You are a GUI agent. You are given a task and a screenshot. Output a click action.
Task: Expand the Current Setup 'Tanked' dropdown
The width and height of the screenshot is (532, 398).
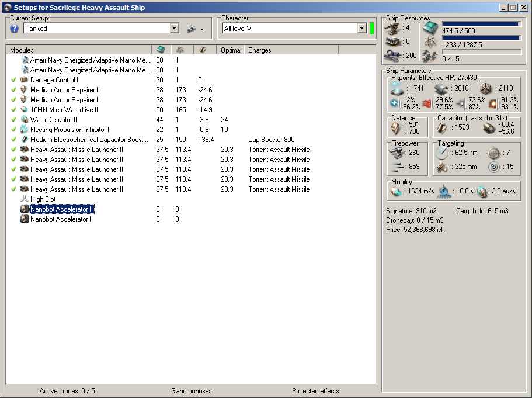click(x=175, y=28)
